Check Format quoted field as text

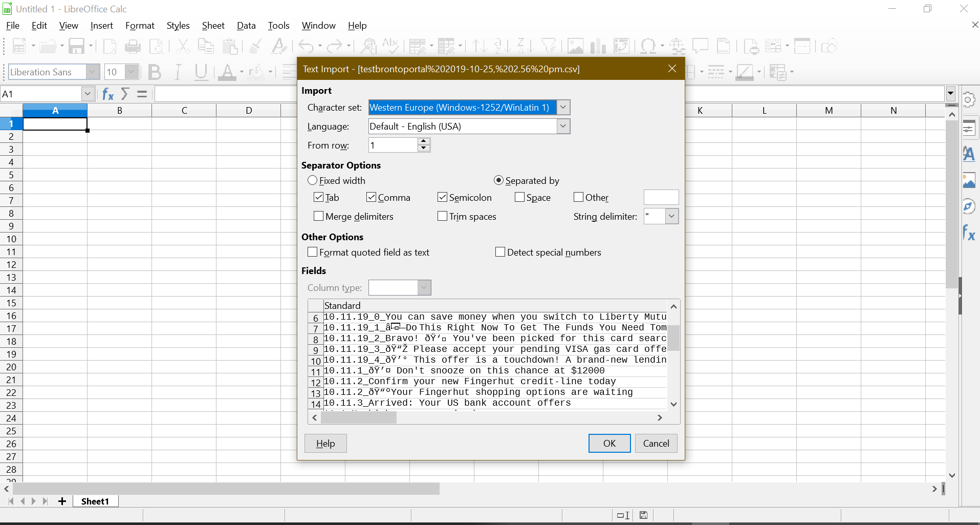click(313, 252)
